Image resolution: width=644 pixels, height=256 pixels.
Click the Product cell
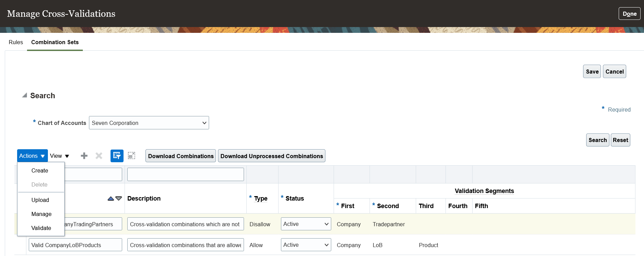[428, 245]
